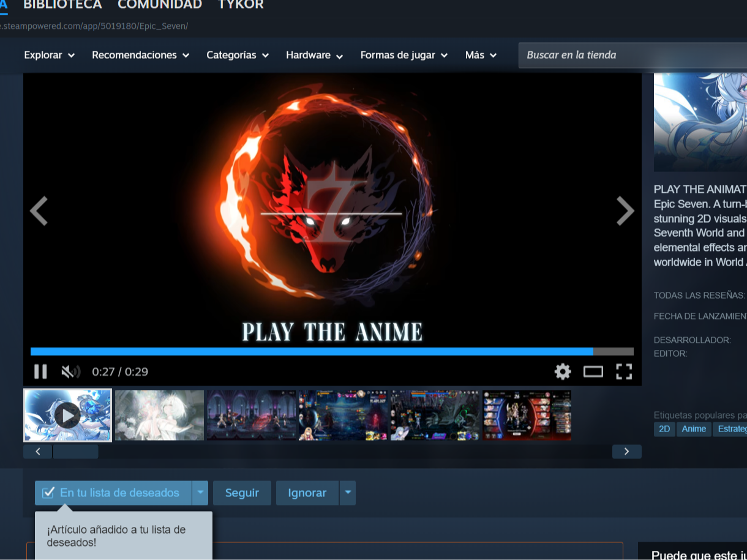
Task: Click the Anime tag
Action: coord(694,429)
